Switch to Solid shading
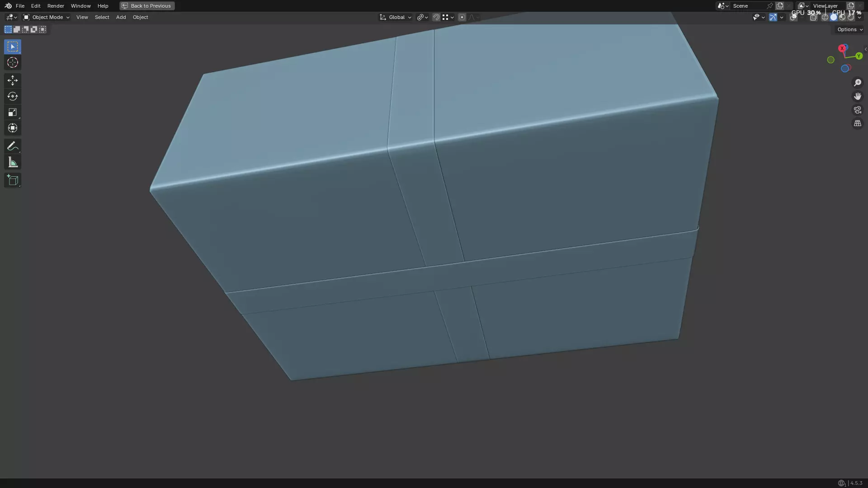868x488 pixels. [x=834, y=17]
